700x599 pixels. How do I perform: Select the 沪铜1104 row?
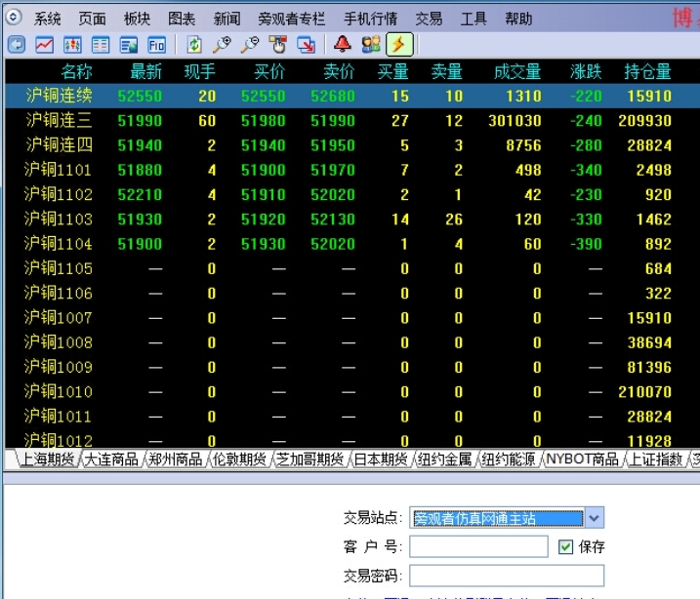tap(351, 244)
